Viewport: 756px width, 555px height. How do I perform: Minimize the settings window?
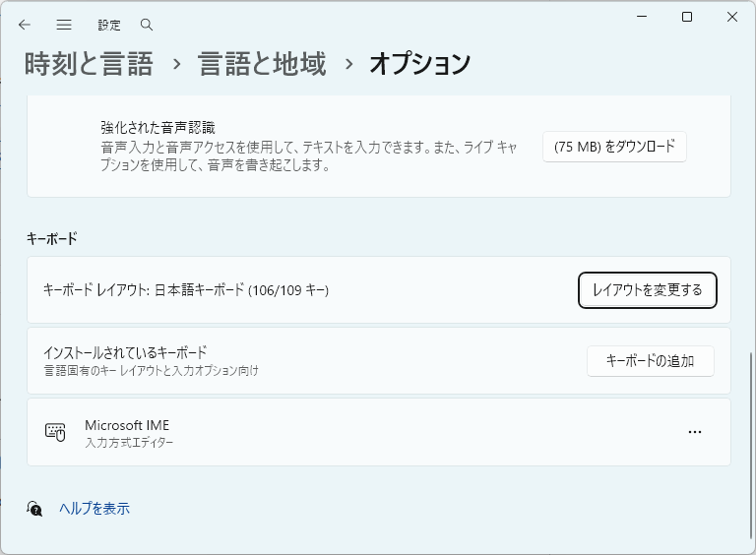[642, 17]
